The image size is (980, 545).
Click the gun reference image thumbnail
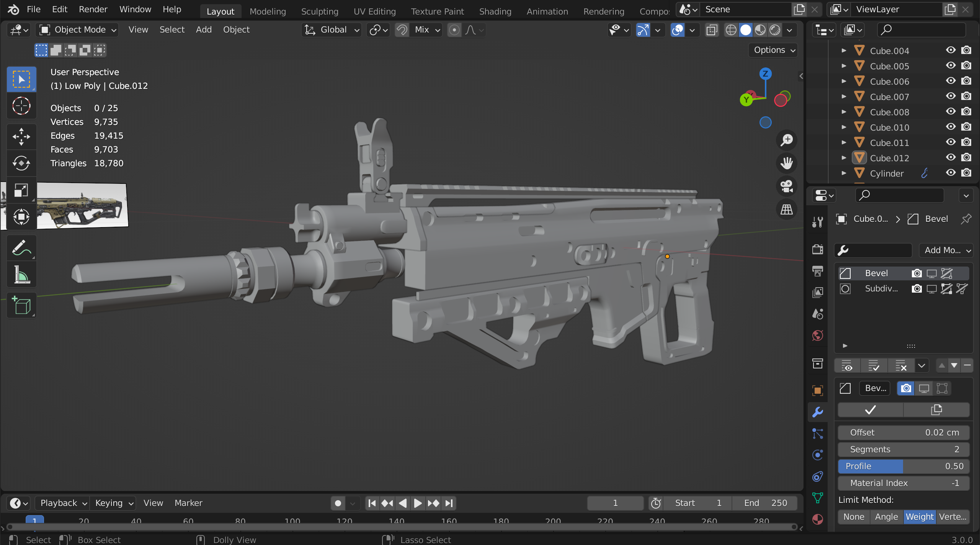click(82, 206)
